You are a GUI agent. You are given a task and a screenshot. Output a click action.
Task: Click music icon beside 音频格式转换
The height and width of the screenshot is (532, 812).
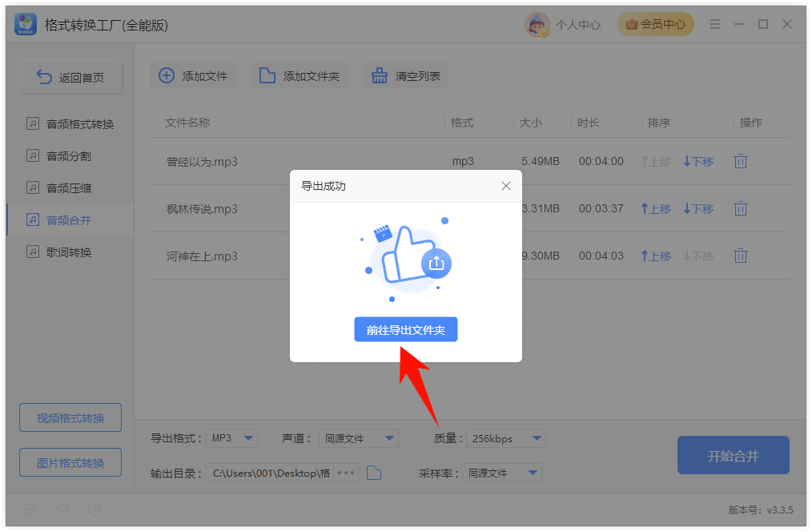coord(33,124)
